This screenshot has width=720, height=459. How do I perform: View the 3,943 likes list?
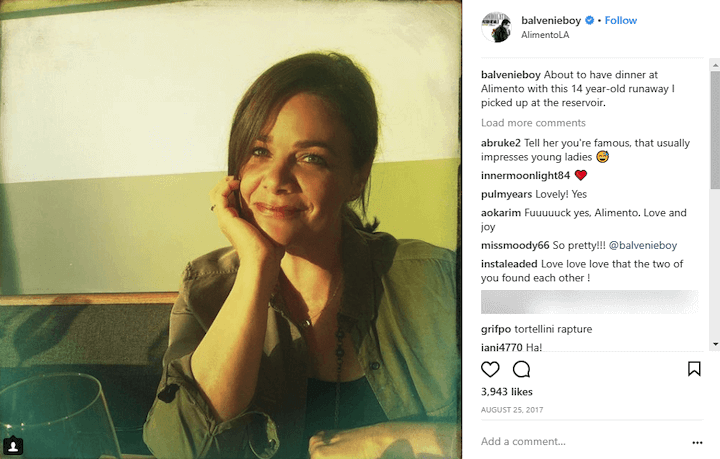[x=506, y=392]
